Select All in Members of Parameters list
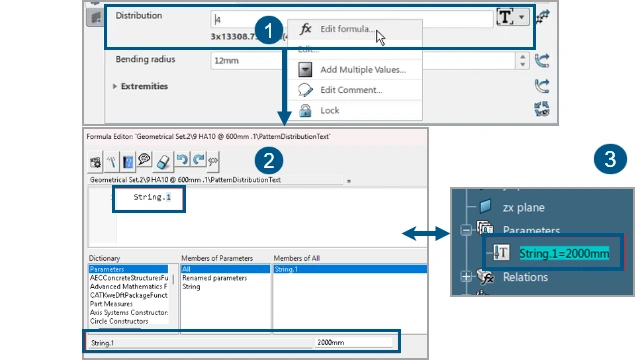 click(225, 269)
